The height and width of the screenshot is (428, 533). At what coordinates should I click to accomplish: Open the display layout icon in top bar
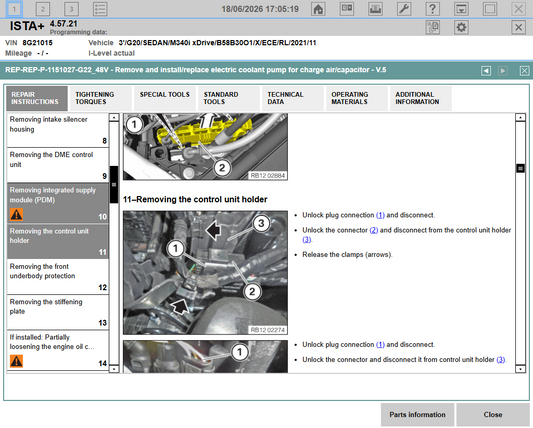pyautogui.click(x=347, y=9)
